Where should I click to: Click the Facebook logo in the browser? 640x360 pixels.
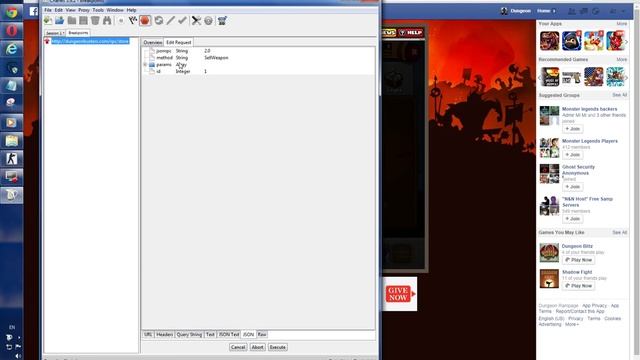coord(33,12)
